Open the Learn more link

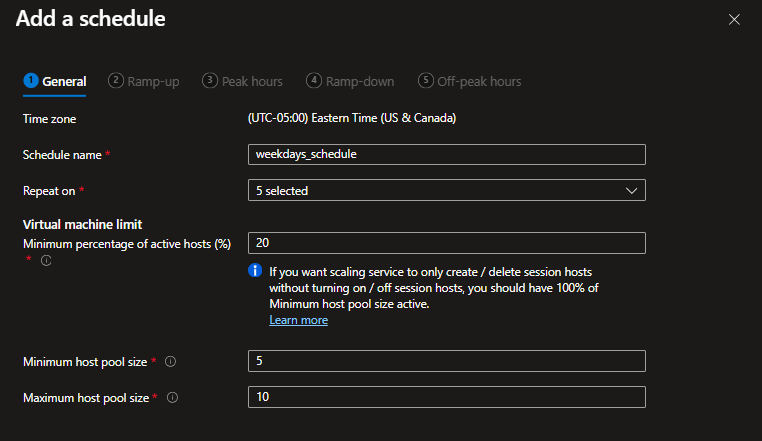pyautogui.click(x=298, y=320)
